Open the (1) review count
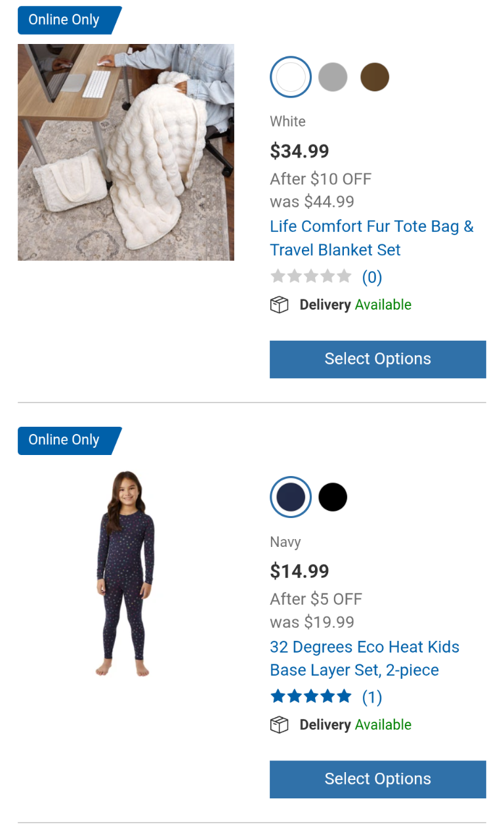This screenshot has width=504, height=824. point(372,697)
